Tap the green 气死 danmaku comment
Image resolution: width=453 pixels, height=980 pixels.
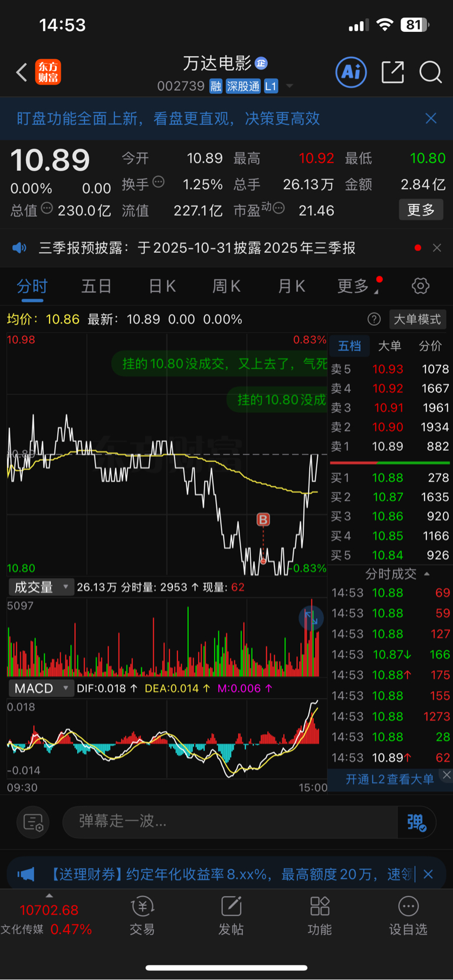tap(220, 364)
